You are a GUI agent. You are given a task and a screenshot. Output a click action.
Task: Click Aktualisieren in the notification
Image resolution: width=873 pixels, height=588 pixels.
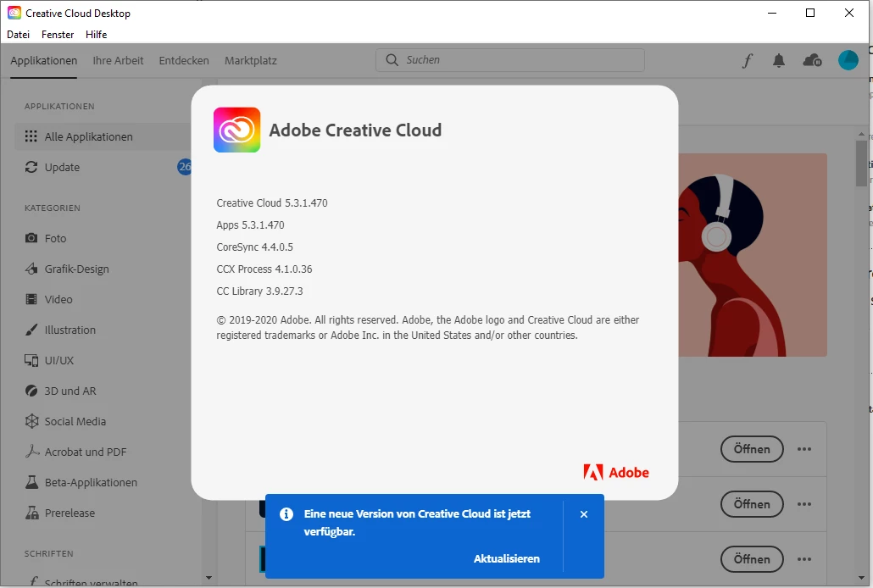pyautogui.click(x=507, y=558)
